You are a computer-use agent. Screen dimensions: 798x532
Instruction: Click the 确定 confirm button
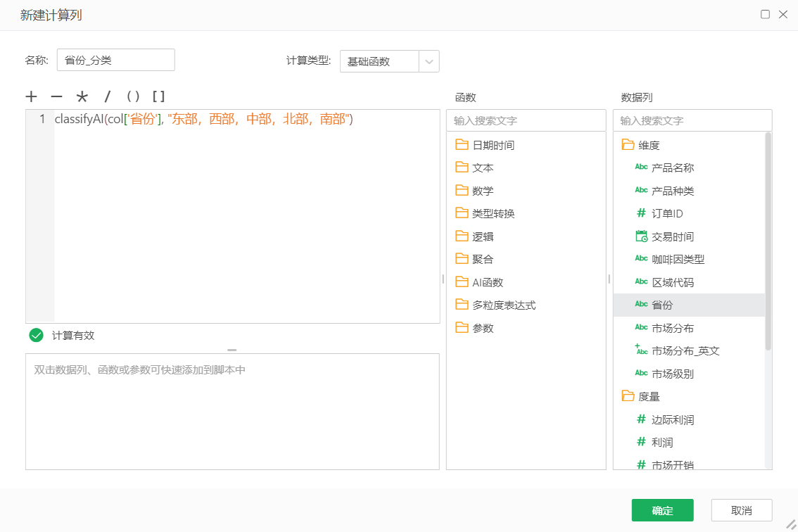(662, 510)
